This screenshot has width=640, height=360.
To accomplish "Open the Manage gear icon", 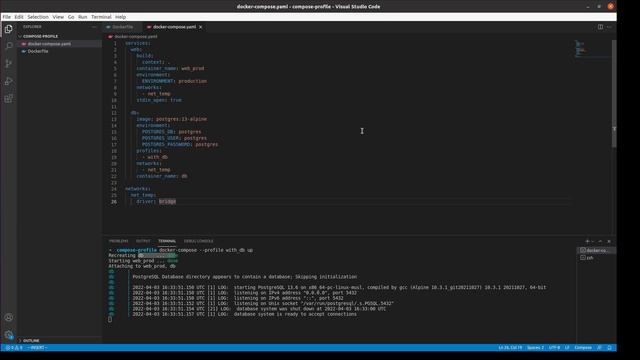I will click(9, 335).
